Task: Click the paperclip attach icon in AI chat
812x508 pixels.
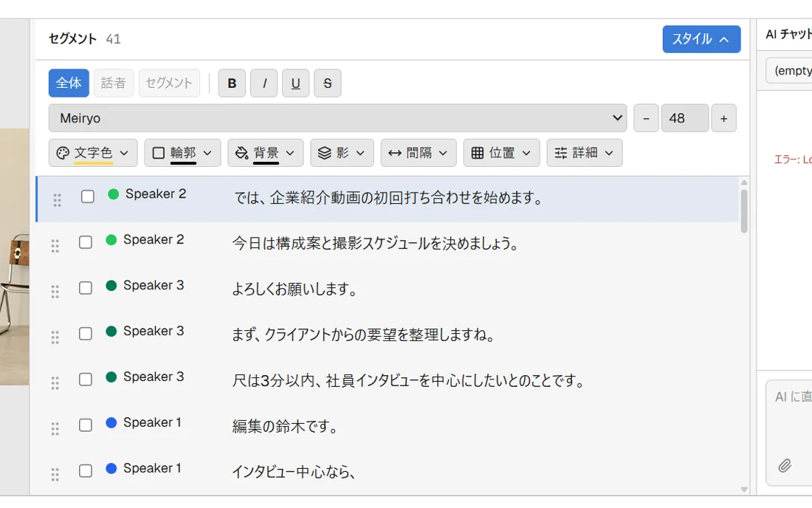Action: 785,465
